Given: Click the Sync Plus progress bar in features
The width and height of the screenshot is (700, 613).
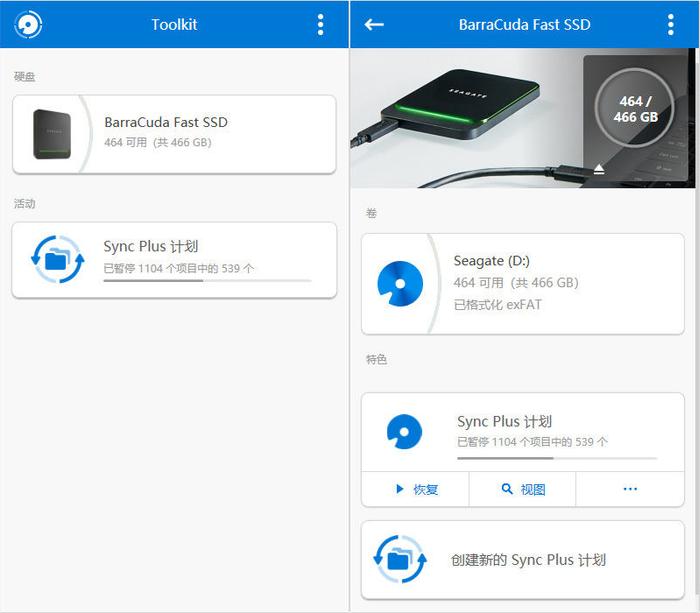Looking at the screenshot, I should (x=557, y=458).
